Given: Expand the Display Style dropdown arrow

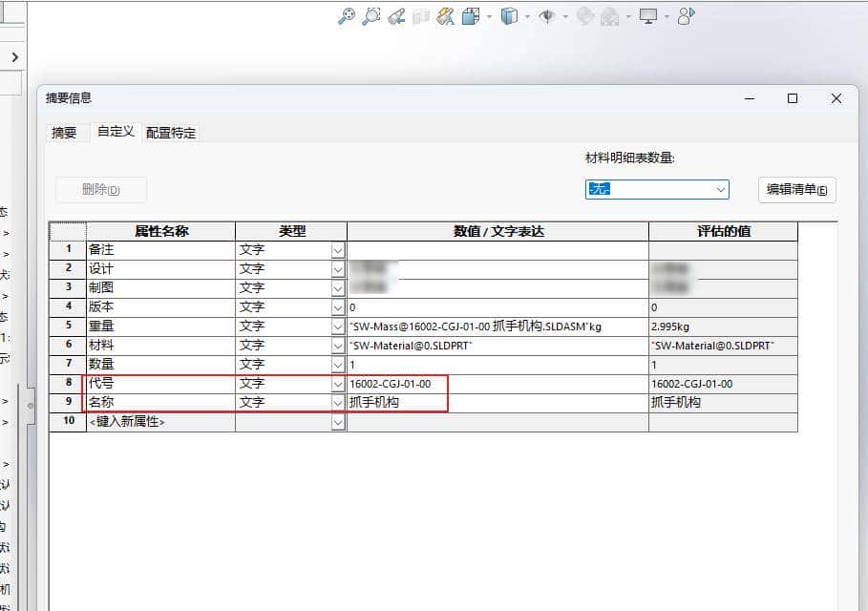Looking at the screenshot, I should 526,16.
